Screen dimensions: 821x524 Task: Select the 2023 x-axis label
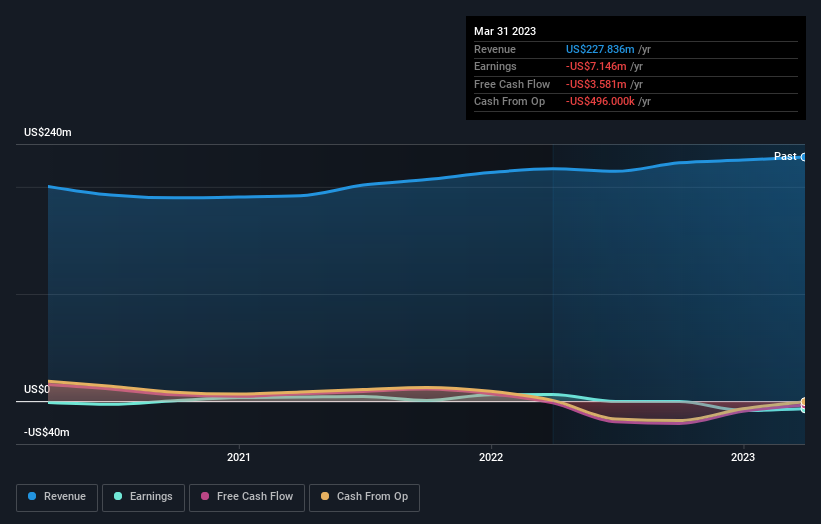coord(742,457)
